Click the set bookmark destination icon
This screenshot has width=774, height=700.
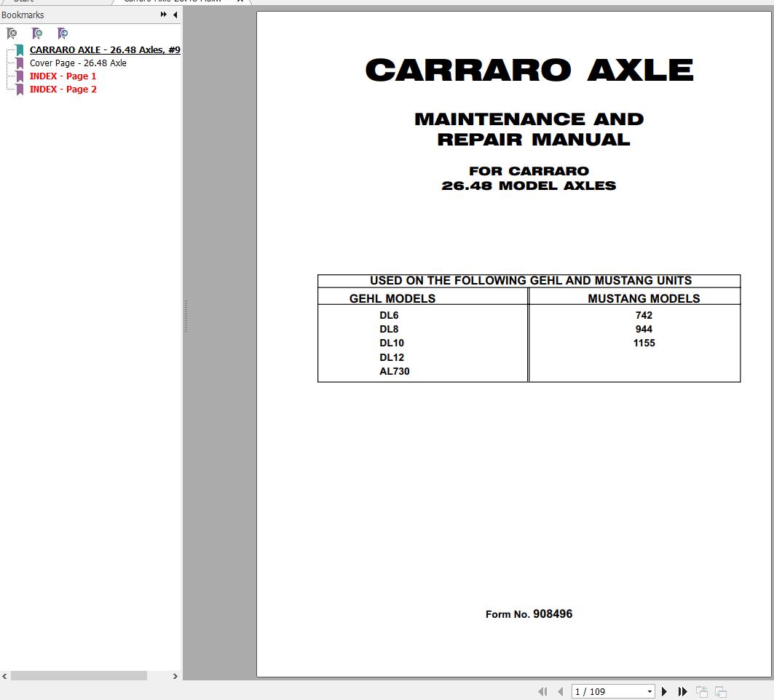pyautogui.click(x=63, y=33)
